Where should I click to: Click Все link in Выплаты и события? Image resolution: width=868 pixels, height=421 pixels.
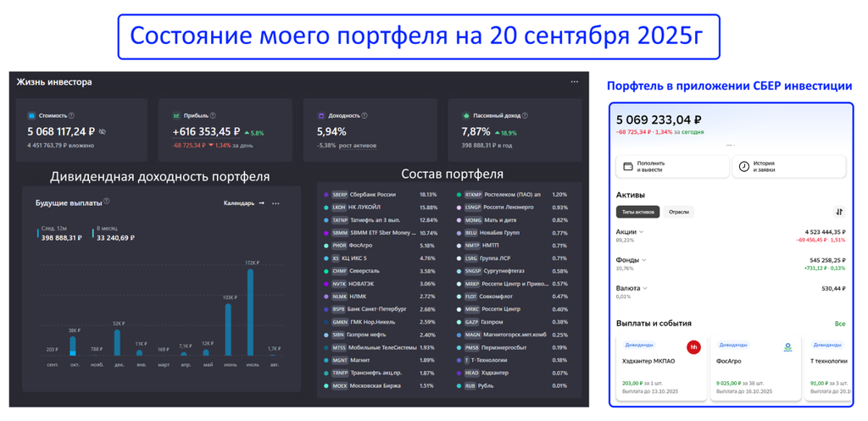click(x=839, y=324)
